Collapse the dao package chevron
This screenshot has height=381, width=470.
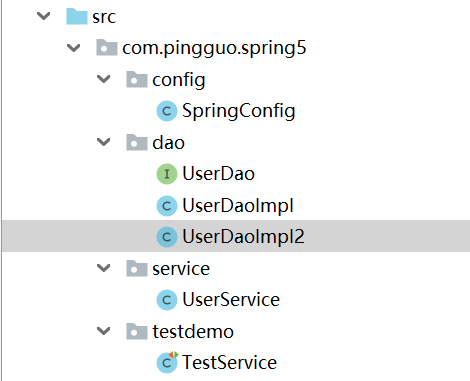(x=104, y=142)
